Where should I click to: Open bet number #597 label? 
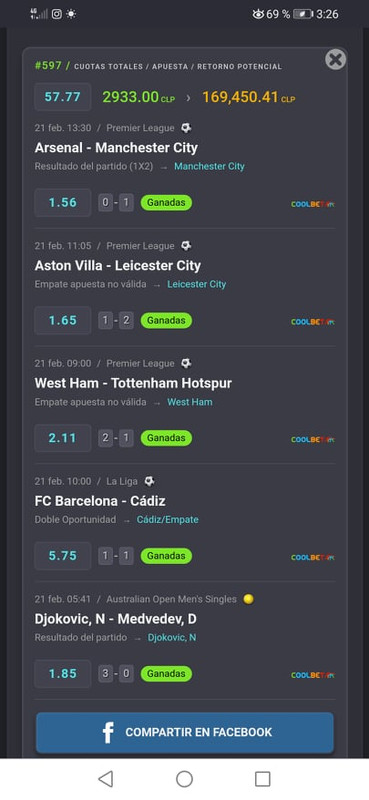pyautogui.click(x=48, y=65)
